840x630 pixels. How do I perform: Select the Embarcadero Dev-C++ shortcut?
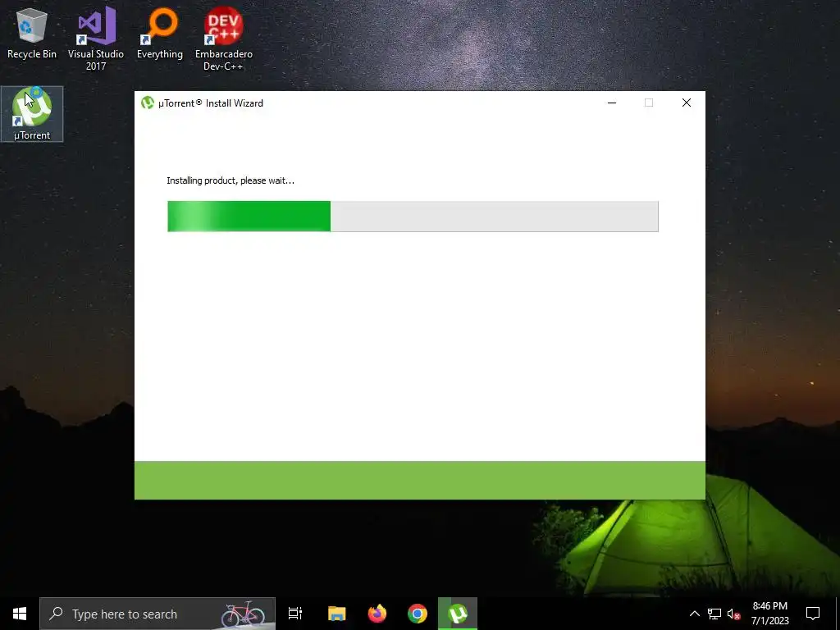[223, 39]
